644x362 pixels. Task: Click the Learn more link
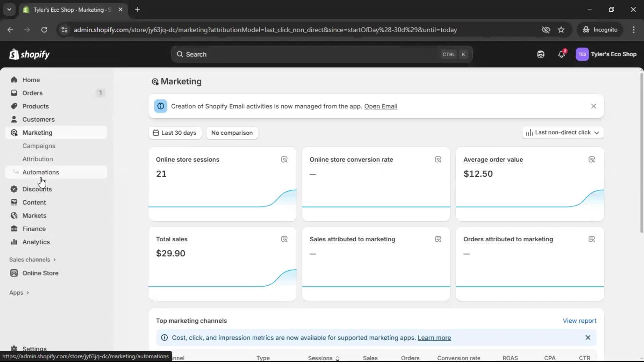[434, 338]
